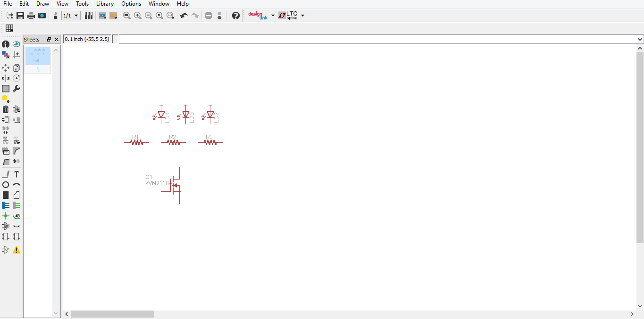Viewport: 644px width, 319px height.
Task: Print the schematic via printer icon
Action: pos(31,16)
